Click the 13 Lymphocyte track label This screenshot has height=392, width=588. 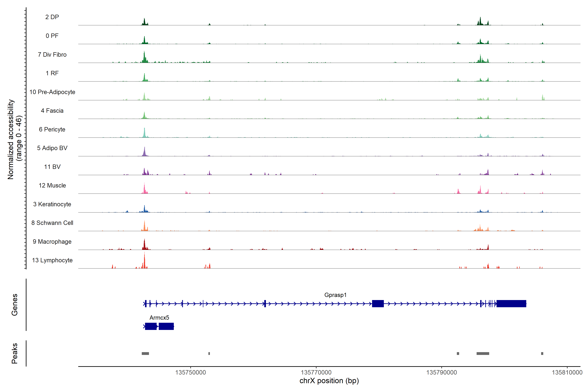click(52, 260)
